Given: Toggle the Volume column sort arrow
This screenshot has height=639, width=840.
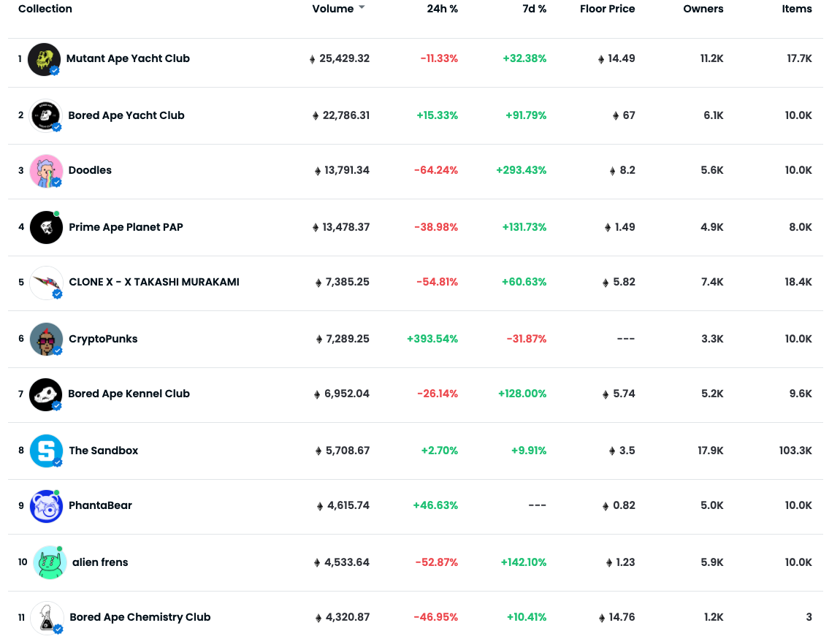Looking at the screenshot, I should (362, 7).
